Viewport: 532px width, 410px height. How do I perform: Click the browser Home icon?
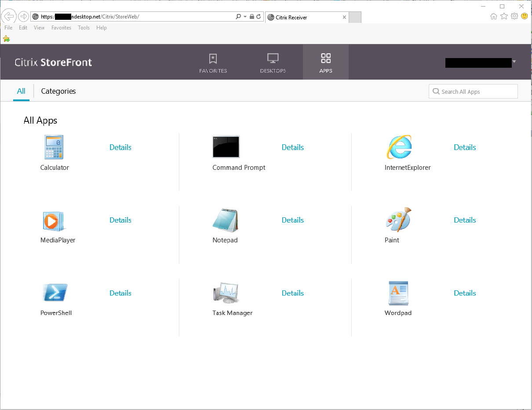(x=494, y=16)
